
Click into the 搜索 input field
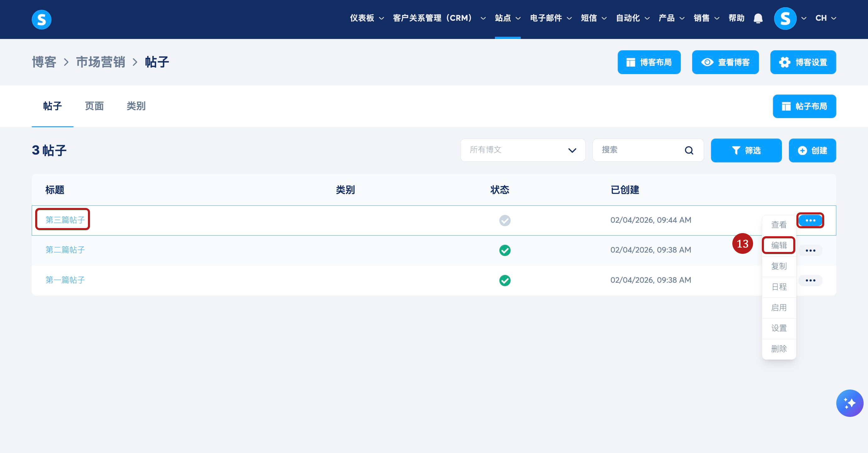pyautogui.click(x=638, y=150)
